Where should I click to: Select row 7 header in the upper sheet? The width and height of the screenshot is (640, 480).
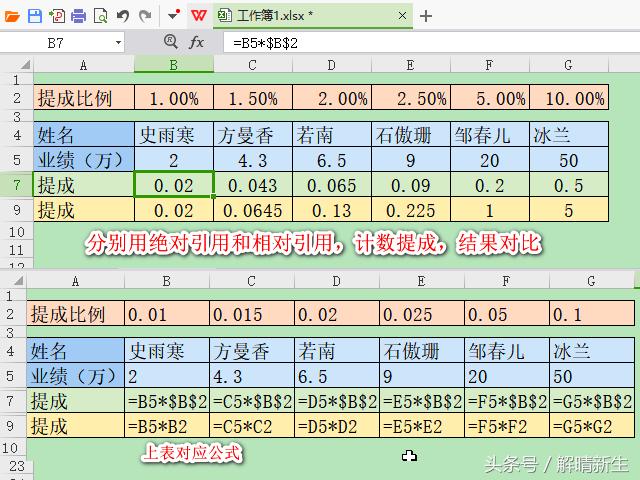(x=16, y=185)
